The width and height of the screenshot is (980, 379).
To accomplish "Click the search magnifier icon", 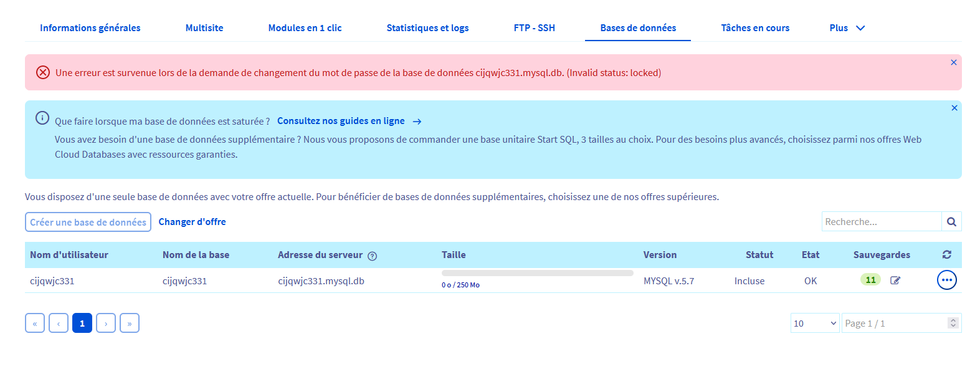I will 951,222.
